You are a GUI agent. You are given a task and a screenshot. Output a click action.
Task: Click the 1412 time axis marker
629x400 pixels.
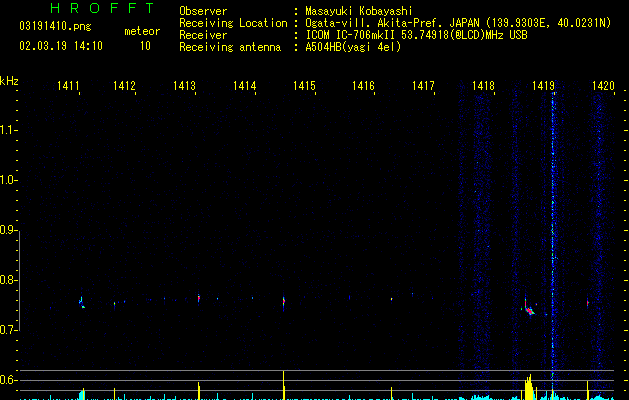tap(124, 86)
